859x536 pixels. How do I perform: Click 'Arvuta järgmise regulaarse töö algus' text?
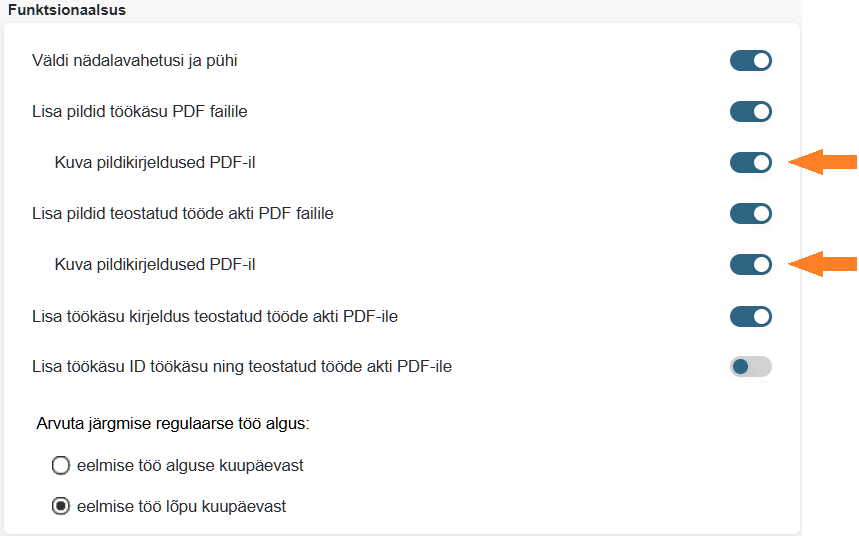173,423
